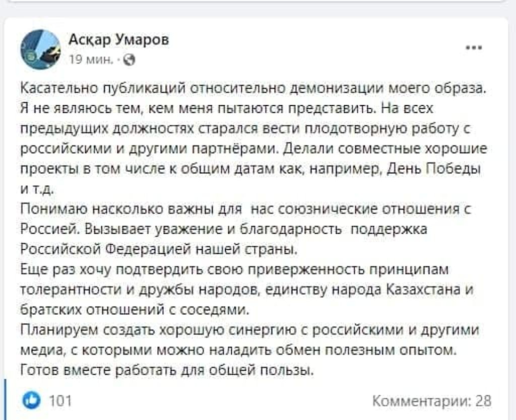Open Асқар Умаров's profile picture

(40, 49)
